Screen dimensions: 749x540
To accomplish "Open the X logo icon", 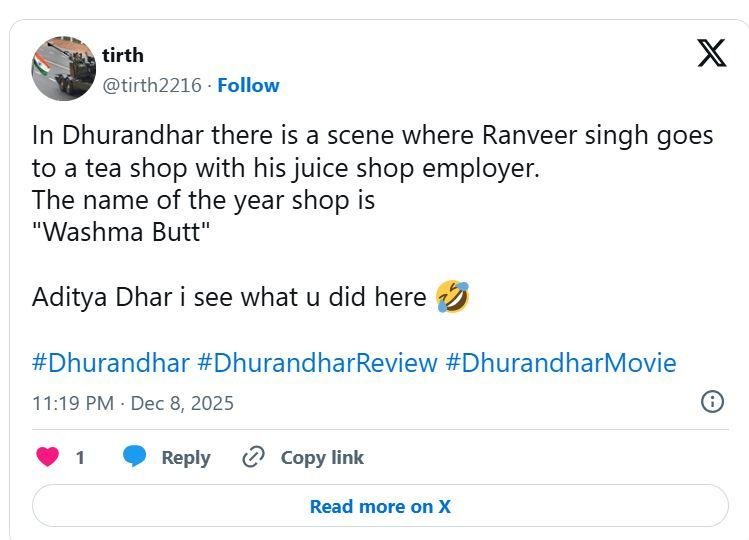I will click(x=711, y=53).
